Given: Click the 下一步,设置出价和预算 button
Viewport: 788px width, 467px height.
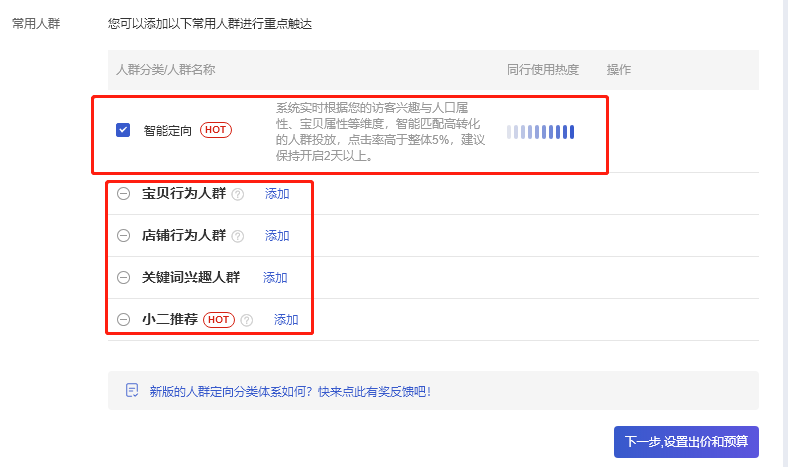Looking at the screenshot, I should click(x=686, y=442).
